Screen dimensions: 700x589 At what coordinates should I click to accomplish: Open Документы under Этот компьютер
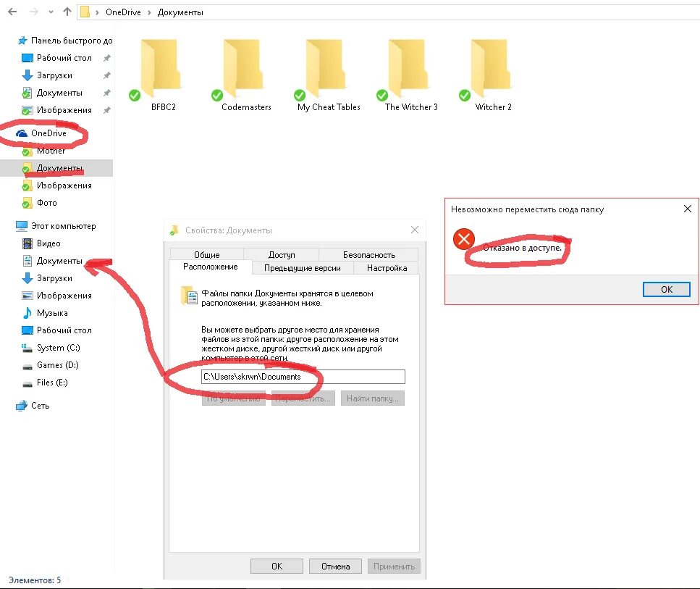(59, 261)
